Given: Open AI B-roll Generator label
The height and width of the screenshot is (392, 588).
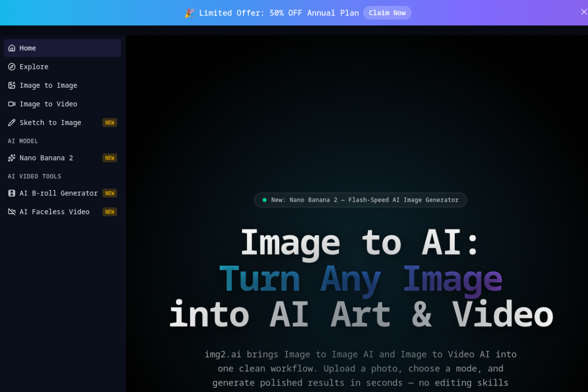Looking at the screenshot, I should pos(58,193).
